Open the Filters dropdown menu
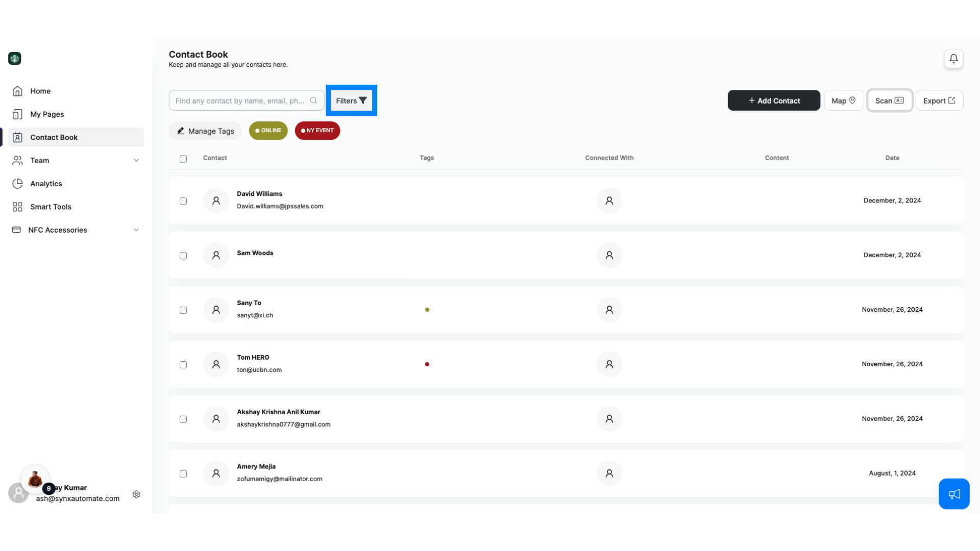The width and height of the screenshot is (980, 551). point(351,100)
